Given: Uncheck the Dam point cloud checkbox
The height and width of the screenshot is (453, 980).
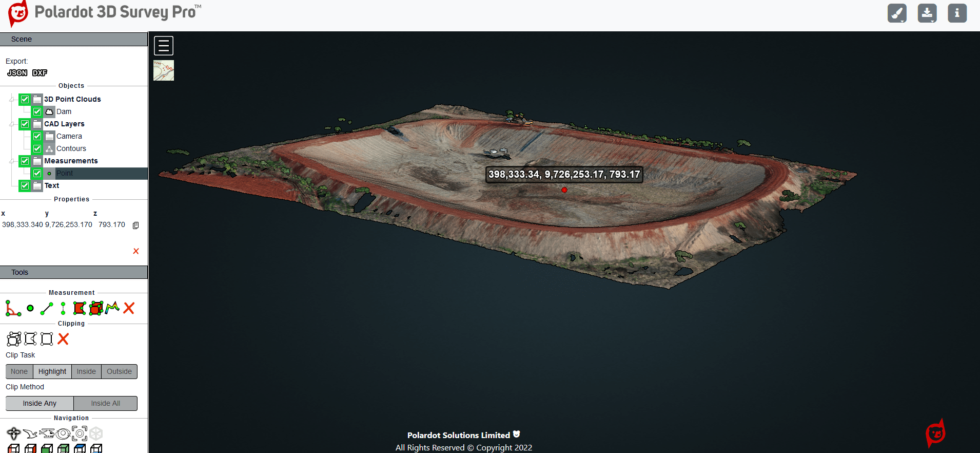Looking at the screenshot, I should tap(37, 111).
